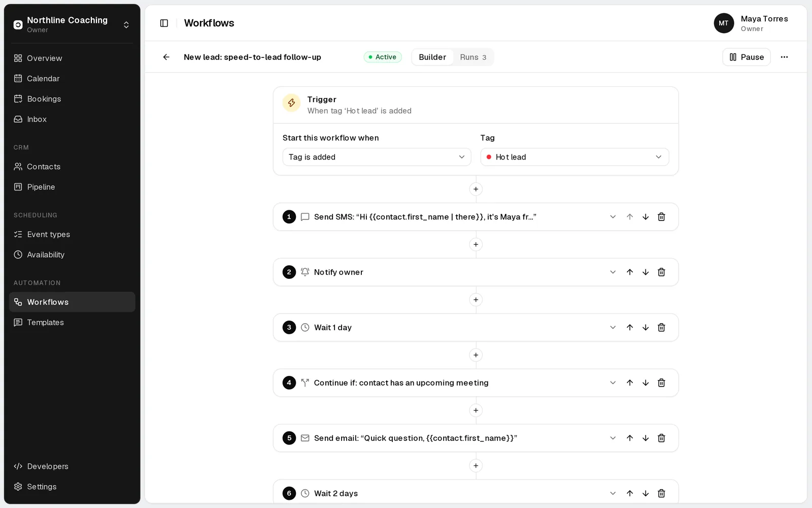Move Wait 1 day step up

(630, 328)
